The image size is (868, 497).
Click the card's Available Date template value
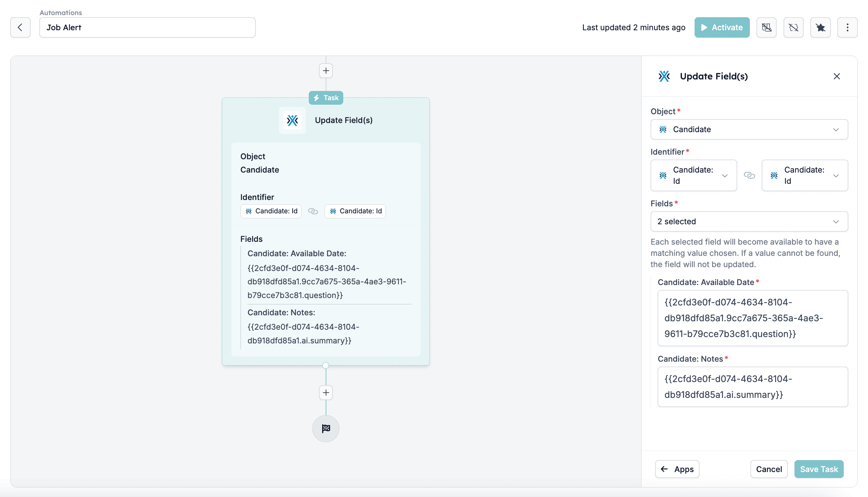[x=327, y=282]
